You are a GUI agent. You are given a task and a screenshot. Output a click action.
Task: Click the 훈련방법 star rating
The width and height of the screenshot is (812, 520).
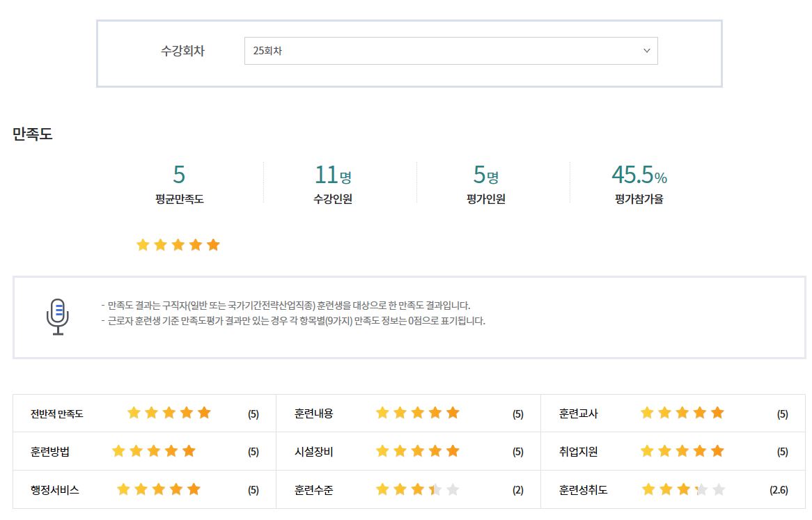tap(154, 451)
